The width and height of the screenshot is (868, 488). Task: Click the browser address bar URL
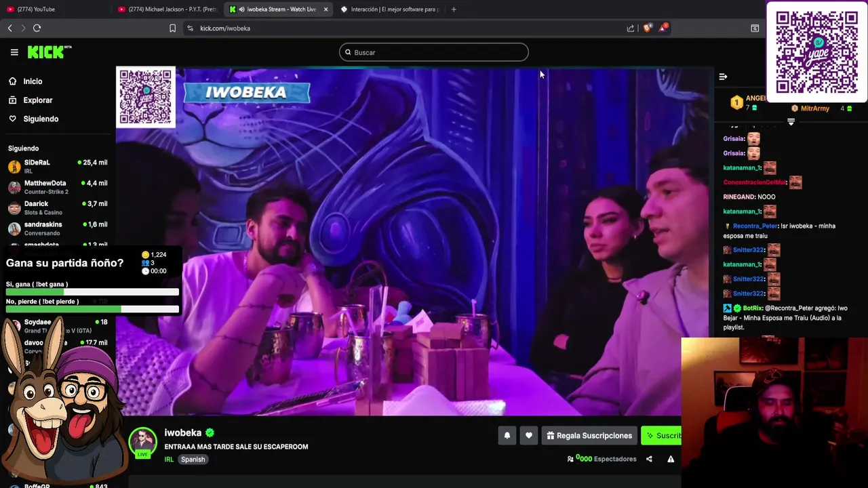(x=225, y=28)
